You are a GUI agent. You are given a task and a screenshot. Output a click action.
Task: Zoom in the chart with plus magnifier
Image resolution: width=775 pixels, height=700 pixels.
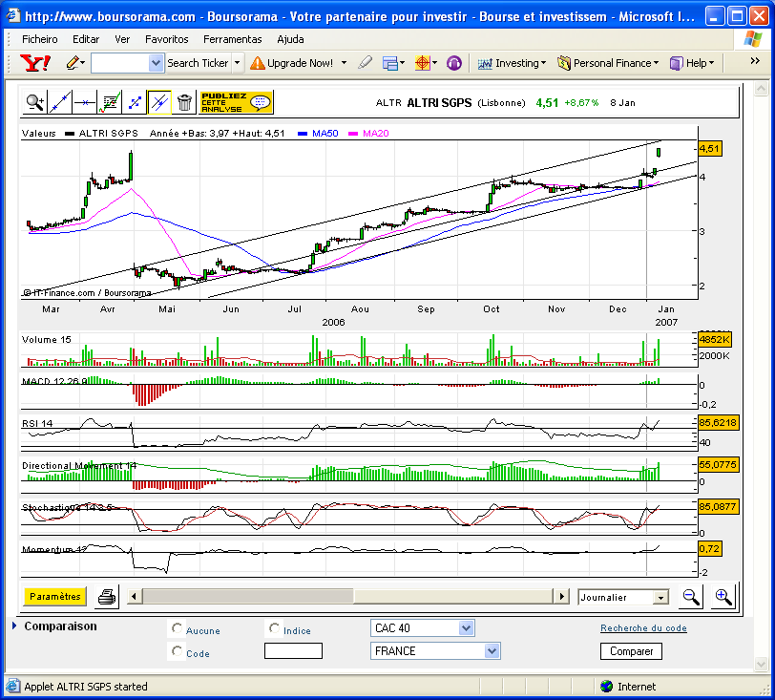click(723, 597)
